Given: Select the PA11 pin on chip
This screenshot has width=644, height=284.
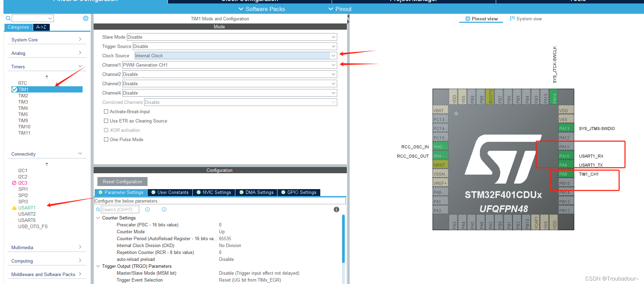Looking at the screenshot, I should coord(566,147).
